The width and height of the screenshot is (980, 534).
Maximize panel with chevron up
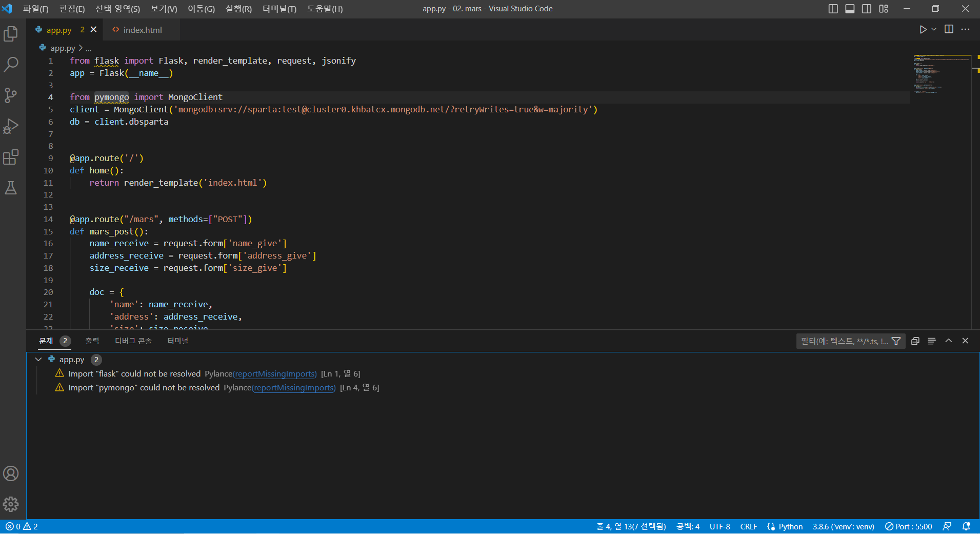[949, 341]
